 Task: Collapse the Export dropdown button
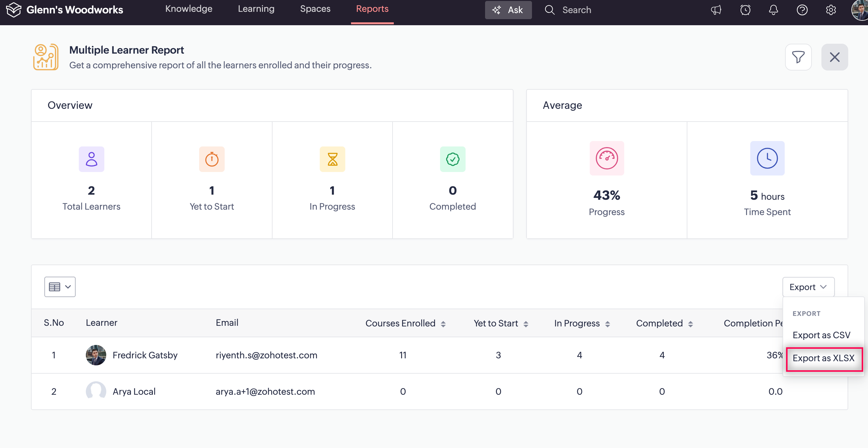click(808, 287)
